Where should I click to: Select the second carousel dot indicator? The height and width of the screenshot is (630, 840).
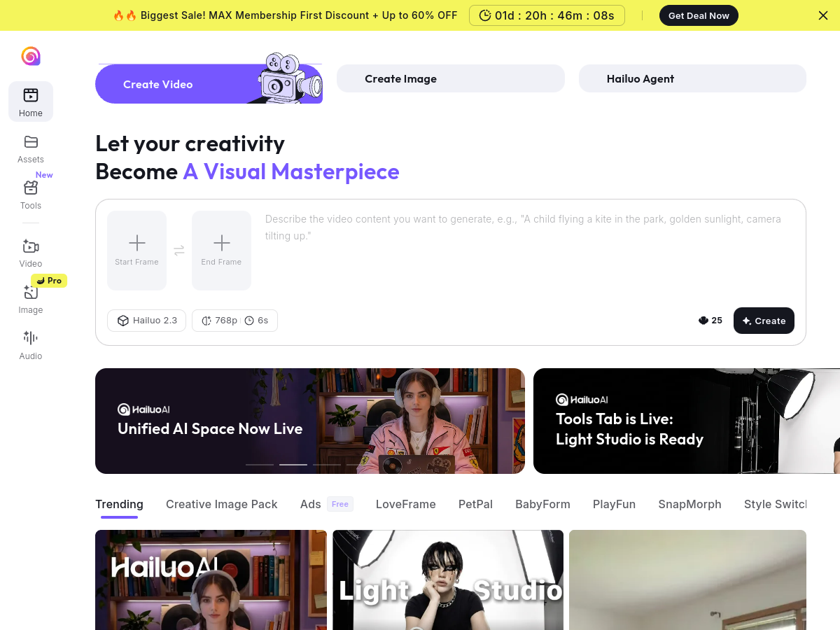293,464
